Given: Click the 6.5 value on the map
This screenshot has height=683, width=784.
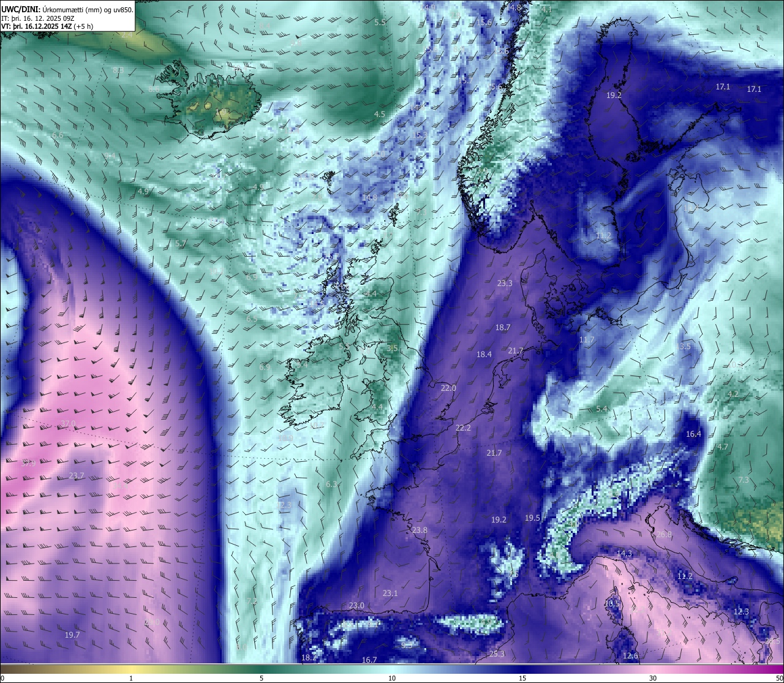Looking at the screenshot, I should pos(252,319).
